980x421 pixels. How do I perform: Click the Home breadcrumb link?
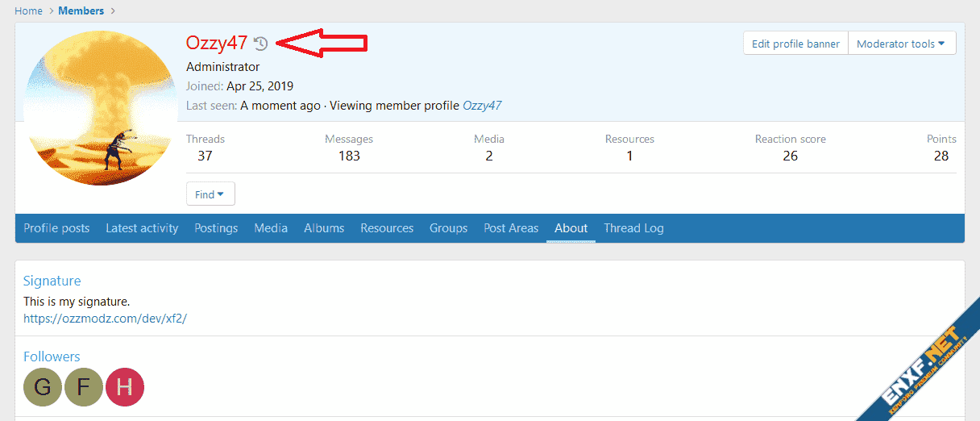click(28, 10)
